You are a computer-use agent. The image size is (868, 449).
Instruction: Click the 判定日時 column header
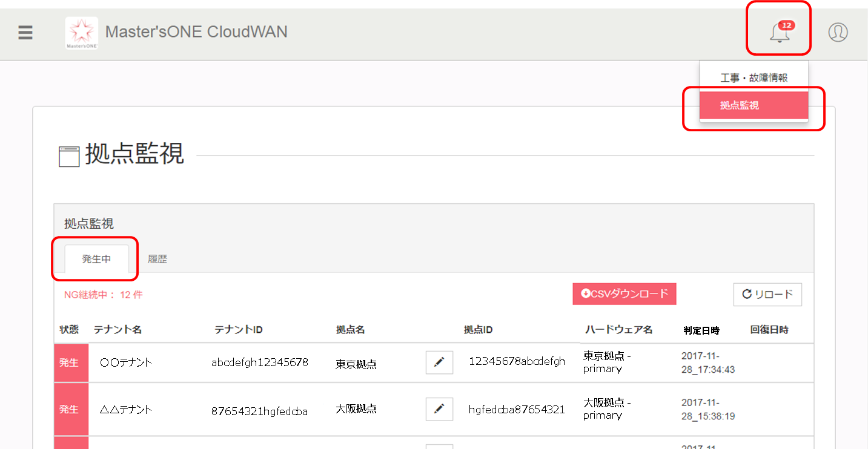[x=701, y=330]
